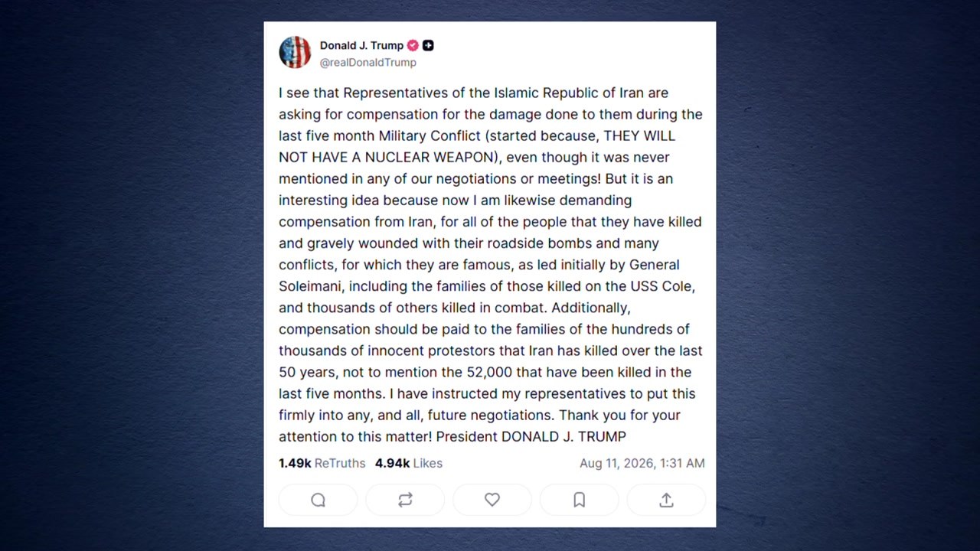This screenshot has height=551, width=980.
Task: Click the reply speech bubble icon
Action: 318,500
